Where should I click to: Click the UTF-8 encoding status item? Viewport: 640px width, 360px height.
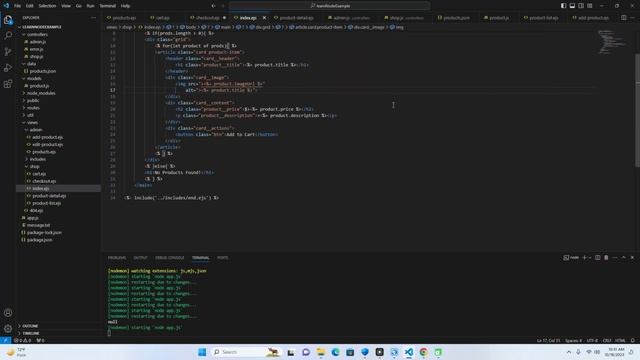tap(592, 340)
